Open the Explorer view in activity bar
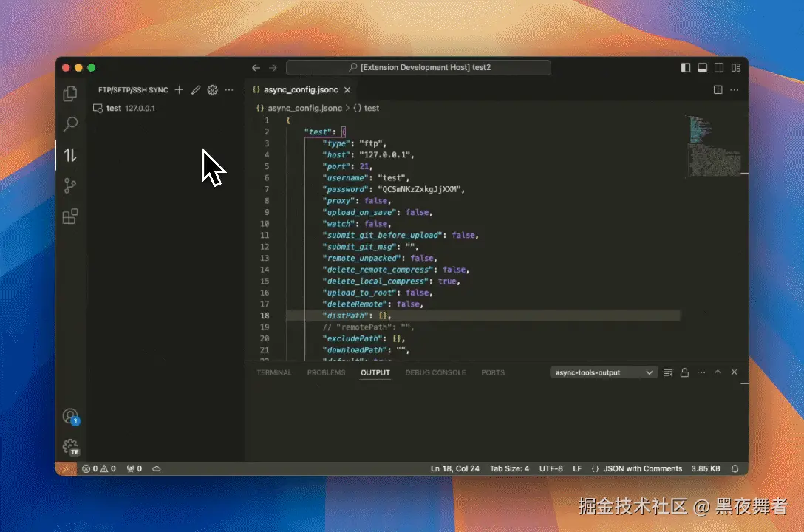Viewport: 804px width, 532px height. point(70,93)
